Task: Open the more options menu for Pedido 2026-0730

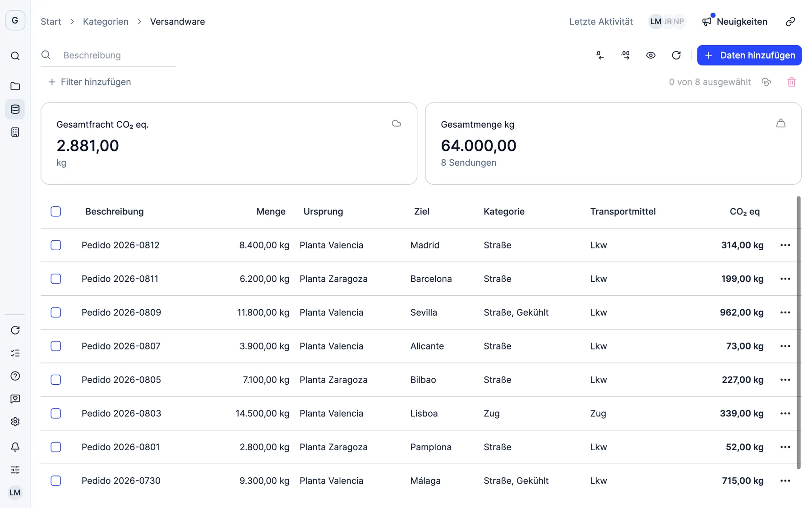Action: [785, 480]
